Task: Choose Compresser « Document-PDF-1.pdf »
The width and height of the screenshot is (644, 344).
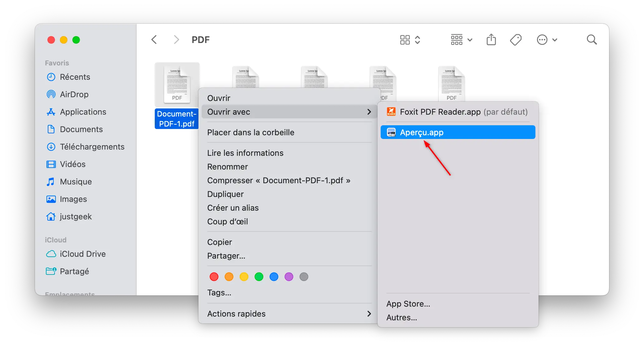Action: (x=289, y=180)
